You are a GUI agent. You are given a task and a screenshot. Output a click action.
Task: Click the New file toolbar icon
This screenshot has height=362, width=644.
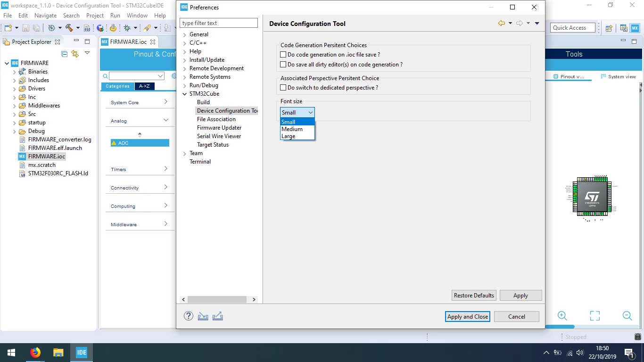[x=7, y=28]
